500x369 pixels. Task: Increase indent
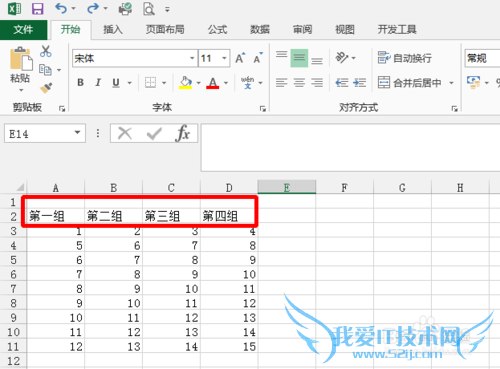(x=360, y=82)
